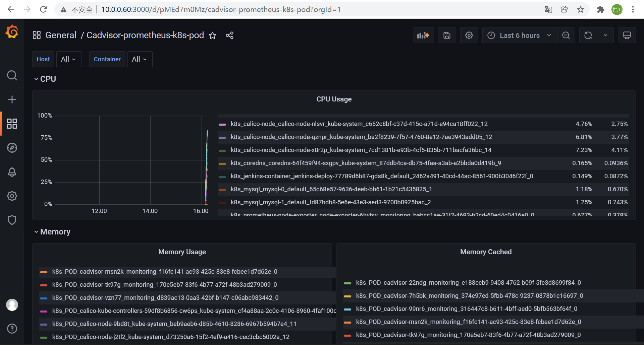Click the zoom out time range button
644x345 pixels.
click(566, 35)
